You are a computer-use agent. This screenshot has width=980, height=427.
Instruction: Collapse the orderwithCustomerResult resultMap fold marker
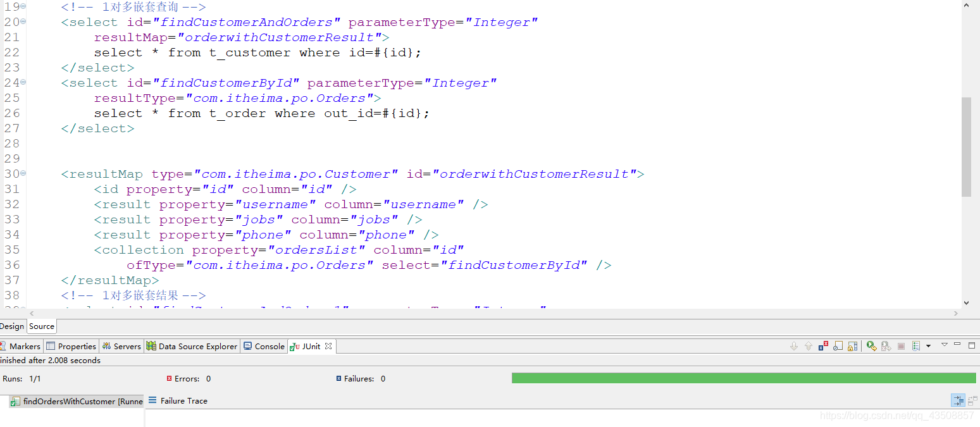click(x=23, y=173)
